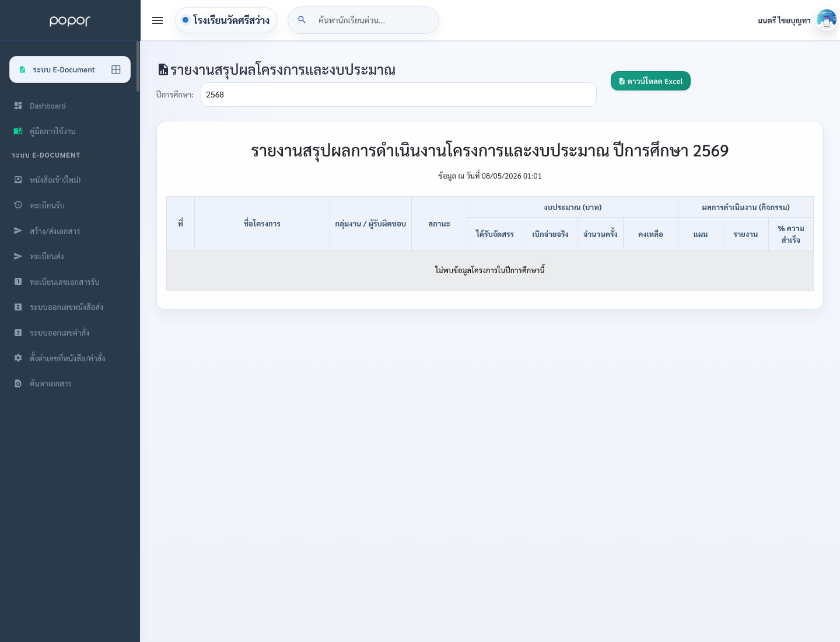Click the green document icon beside ระบบ E-Document

(x=22, y=69)
